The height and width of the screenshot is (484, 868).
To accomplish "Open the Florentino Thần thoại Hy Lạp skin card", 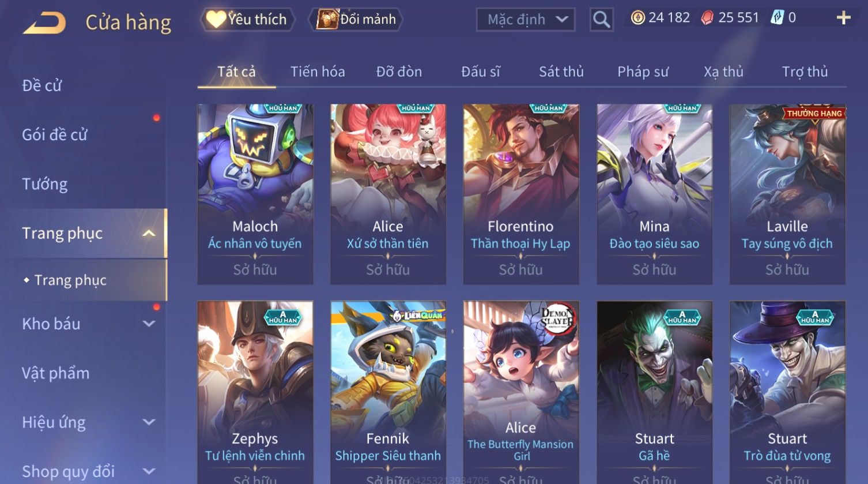I will click(520, 194).
